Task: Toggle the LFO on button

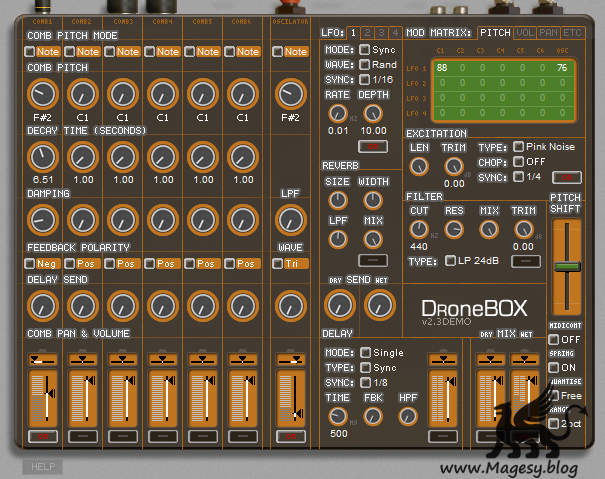Action: [373, 146]
